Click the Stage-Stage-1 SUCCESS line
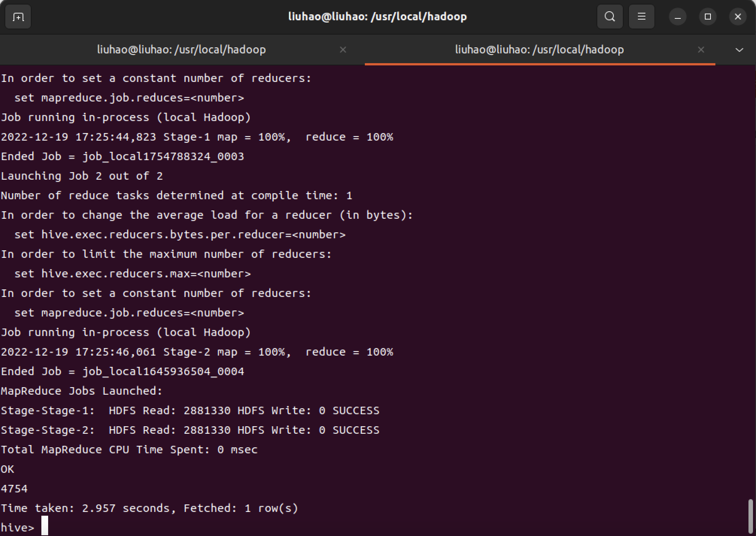The image size is (756, 536). (190, 410)
